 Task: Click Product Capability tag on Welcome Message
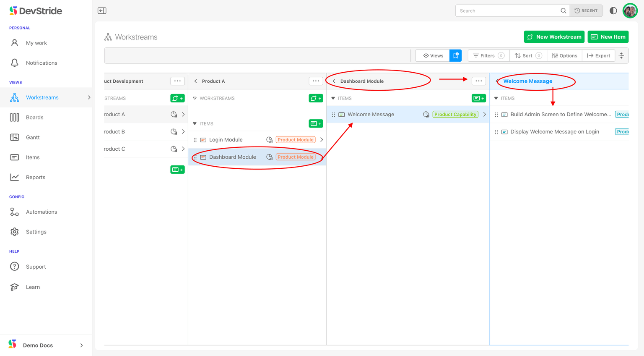pos(455,114)
